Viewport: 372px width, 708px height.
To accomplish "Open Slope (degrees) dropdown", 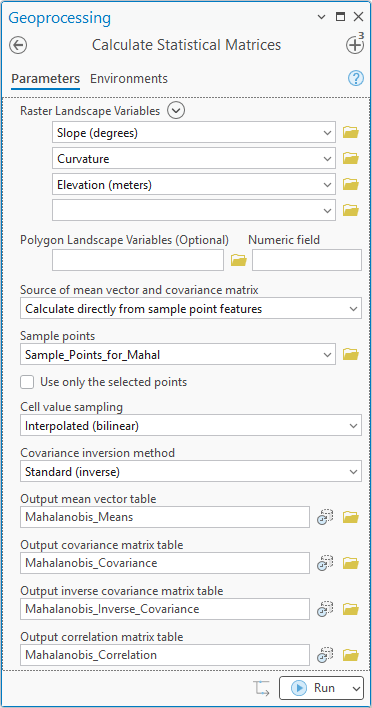I will click(x=327, y=133).
